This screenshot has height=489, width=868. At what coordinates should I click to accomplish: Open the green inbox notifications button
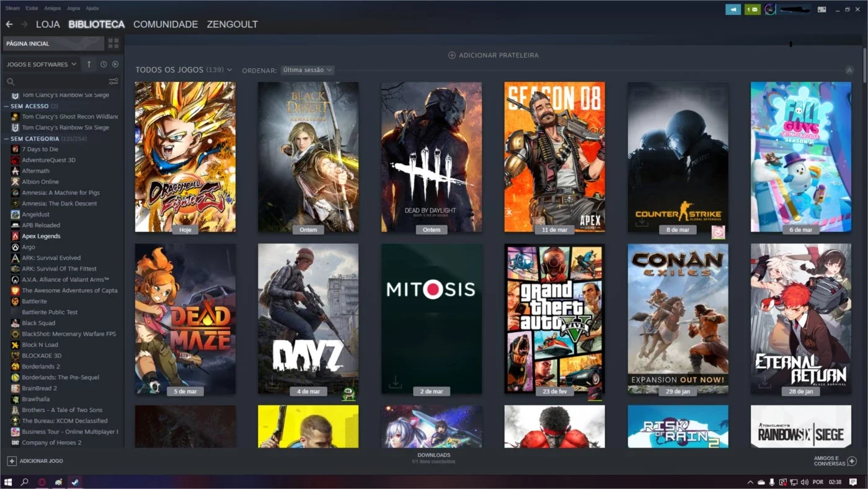coord(753,10)
